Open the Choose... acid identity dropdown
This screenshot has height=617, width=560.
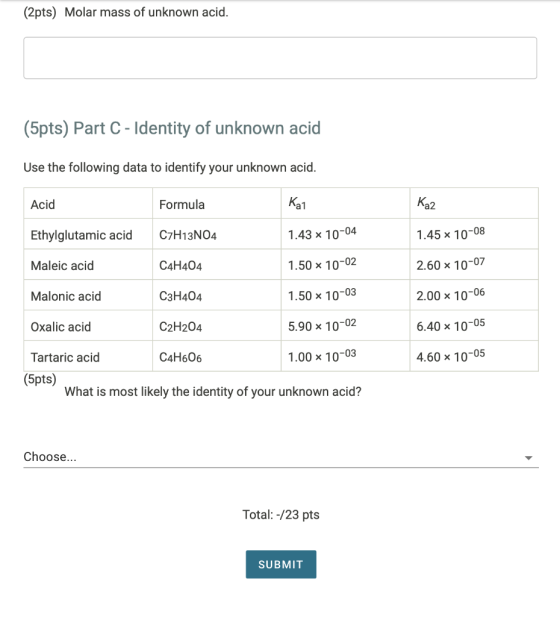pos(281,456)
